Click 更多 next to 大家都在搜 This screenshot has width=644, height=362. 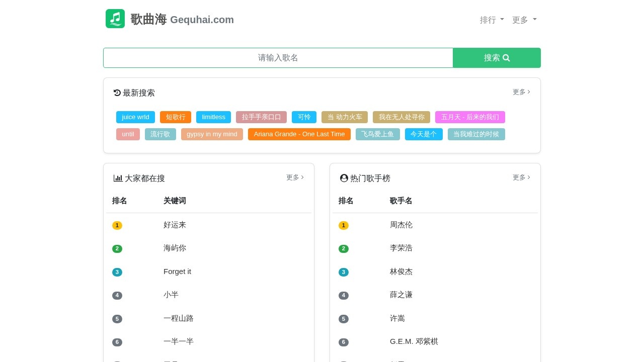tap(294, 177)
